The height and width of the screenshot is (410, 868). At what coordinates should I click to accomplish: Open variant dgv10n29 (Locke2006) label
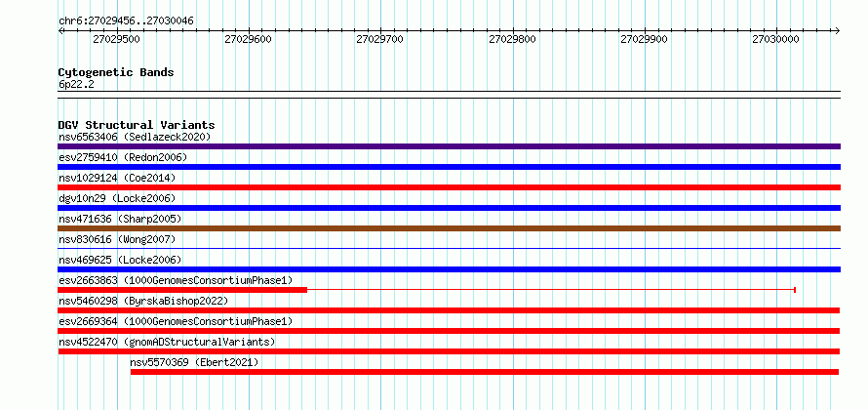[117, 198]
